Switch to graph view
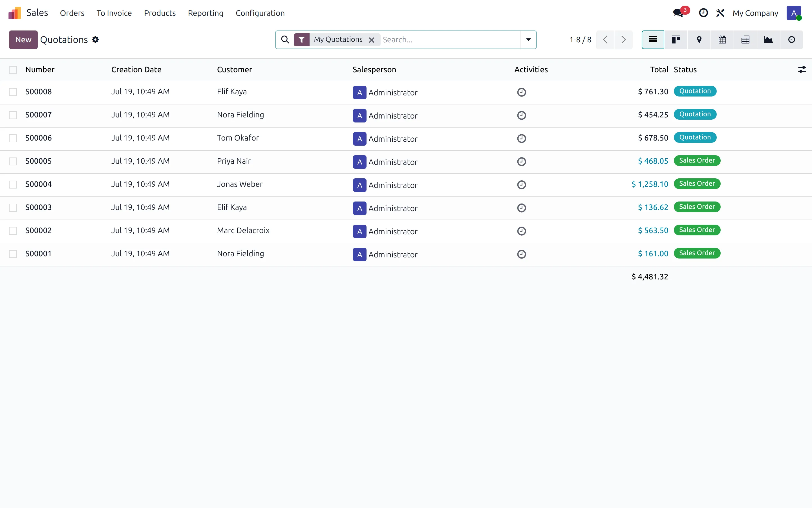 point(768,40)
